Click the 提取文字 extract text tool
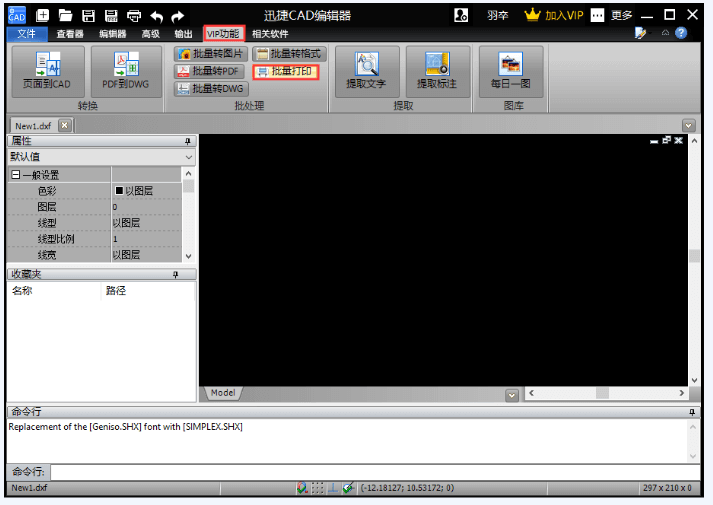Image resolution: width=713 pixels, height=505 pixels. coord(366,71)
